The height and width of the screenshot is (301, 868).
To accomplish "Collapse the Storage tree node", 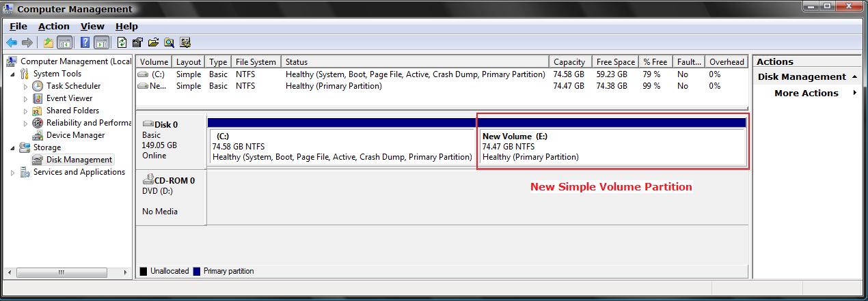I will pyautogui.click(x=13, y=147).
